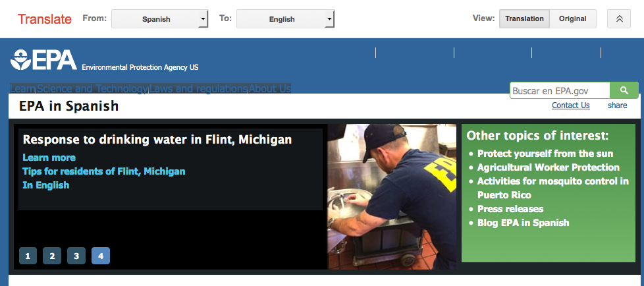Image resolution: width=644 pixels, height=286 pixels.
Task: Click the Other topics of interest heading
Action: [x=537, y=136]
